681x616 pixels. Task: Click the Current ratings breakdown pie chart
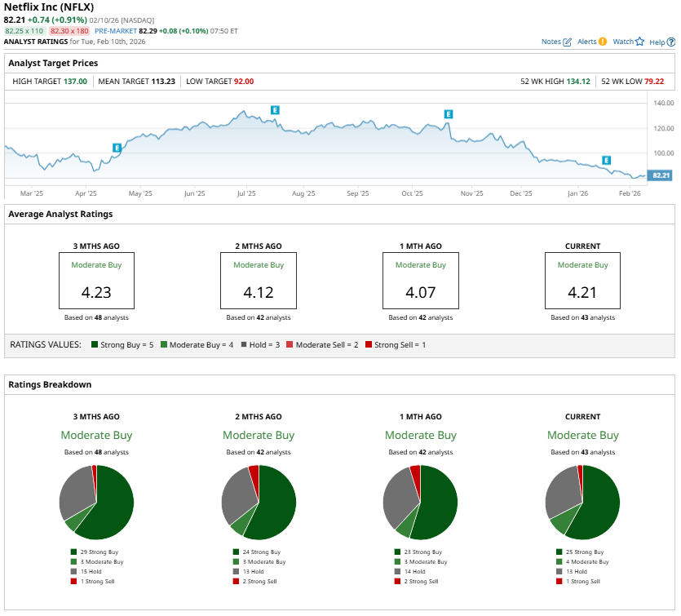click(x=582, y=502)
